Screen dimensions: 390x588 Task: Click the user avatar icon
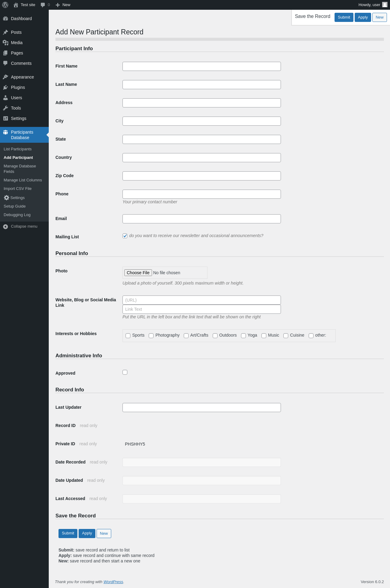pos(385,5)
